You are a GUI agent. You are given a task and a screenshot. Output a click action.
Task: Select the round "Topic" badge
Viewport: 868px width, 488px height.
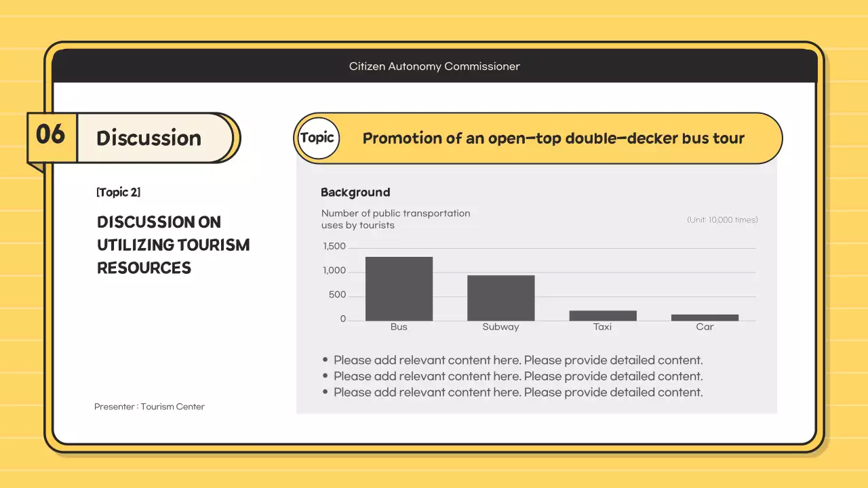click(x=317, y=138)
